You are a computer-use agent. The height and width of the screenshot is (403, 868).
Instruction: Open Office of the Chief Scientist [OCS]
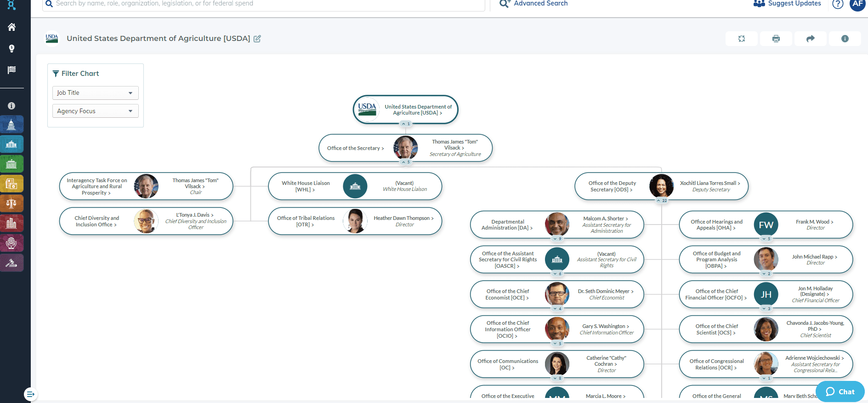(716, 329)
